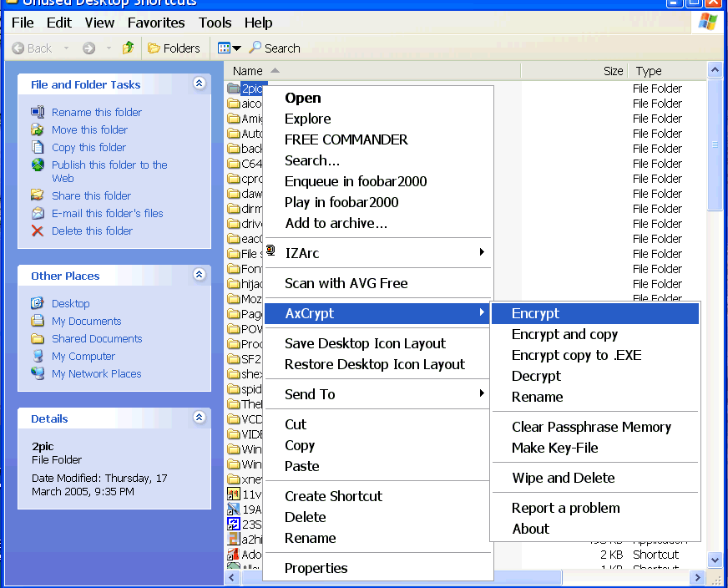
Task: Click Copy this folder link
Action: tap(88, 147)
